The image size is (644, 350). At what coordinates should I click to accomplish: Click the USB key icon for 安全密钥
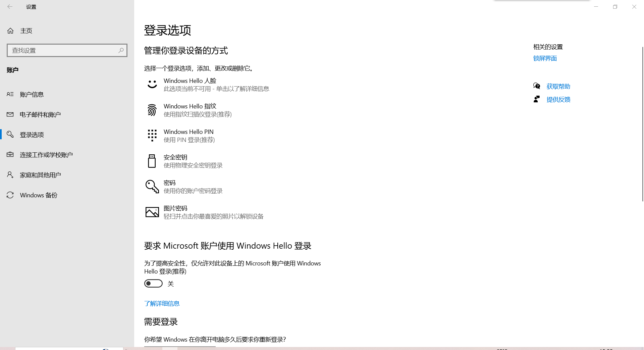click(x=152, y=161)
